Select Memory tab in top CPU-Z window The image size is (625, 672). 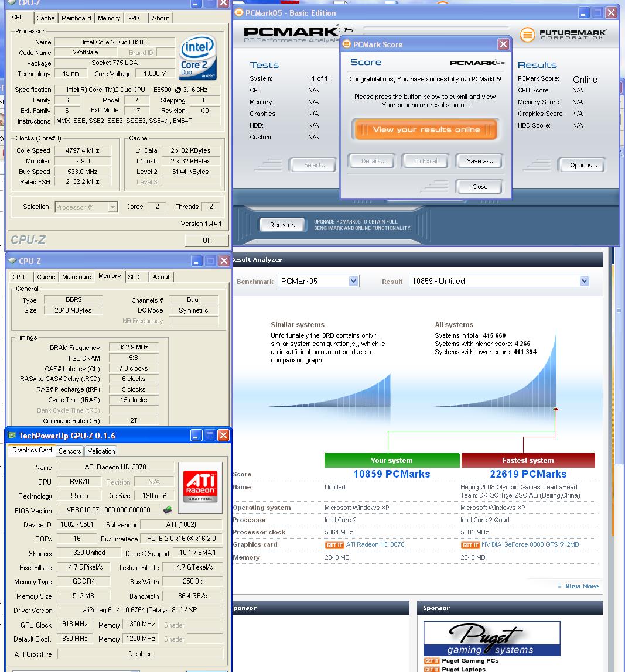point(109,18)
